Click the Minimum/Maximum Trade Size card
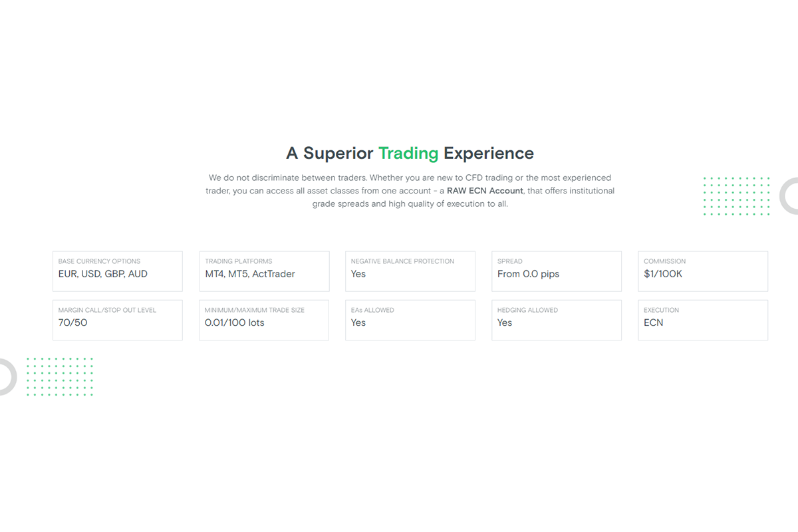The image size is (798, 532). point(264,320)
